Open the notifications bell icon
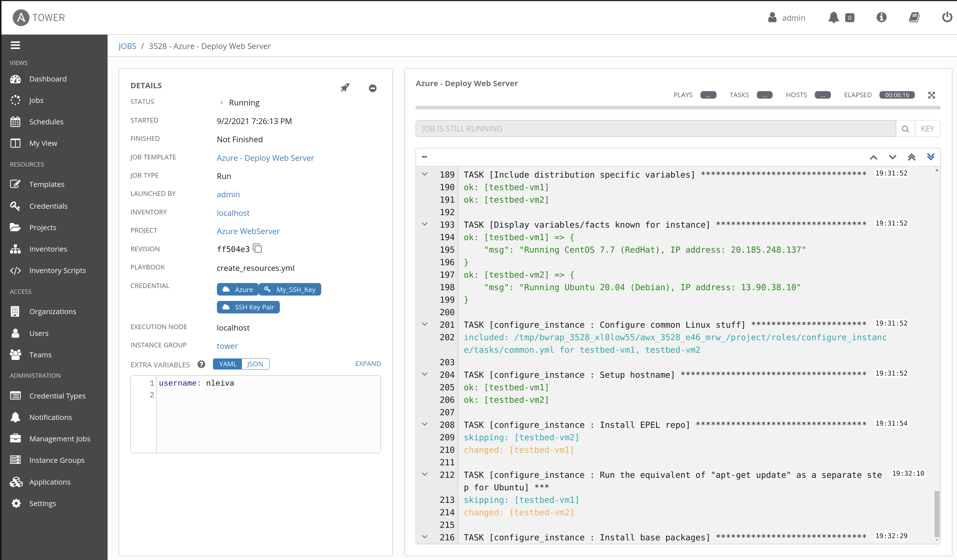 coord(833,18)
